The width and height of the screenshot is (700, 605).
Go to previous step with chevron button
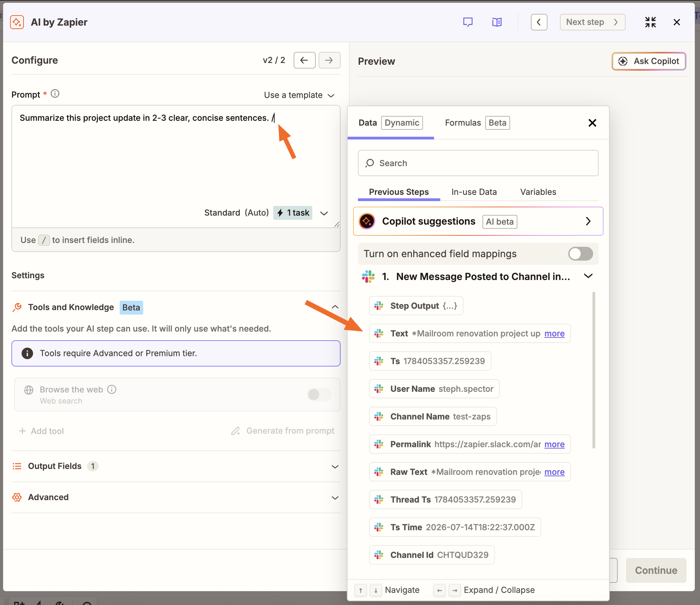(539, 22)
